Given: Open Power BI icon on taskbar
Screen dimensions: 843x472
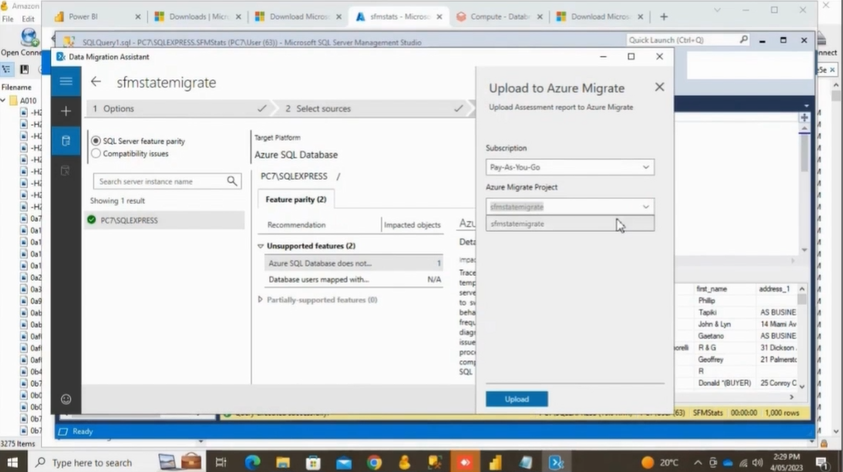Looking at the screenshot, I should click(495, 462).
